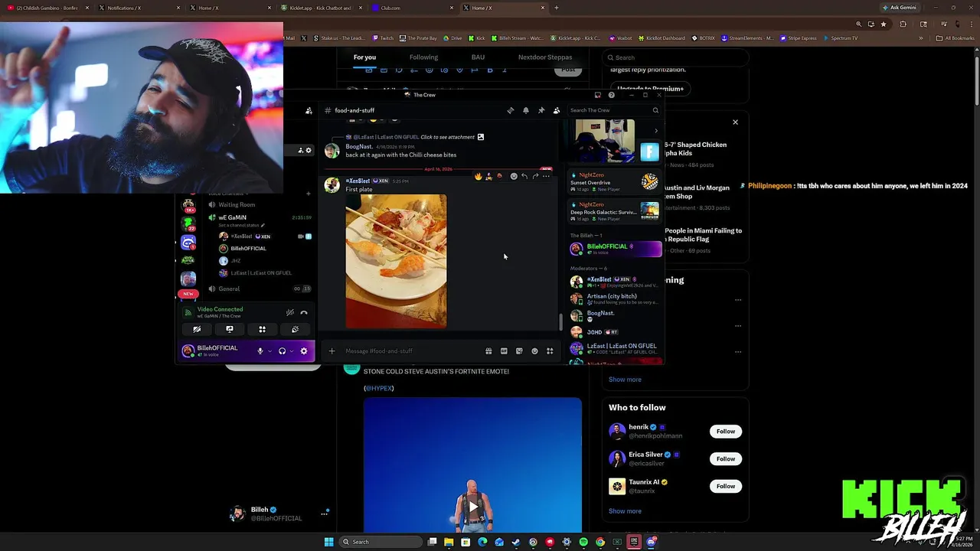Follow Taunrix AI in Who to follow
The height and width of the screenshot is (551, 980).
(x=725, y=487)
